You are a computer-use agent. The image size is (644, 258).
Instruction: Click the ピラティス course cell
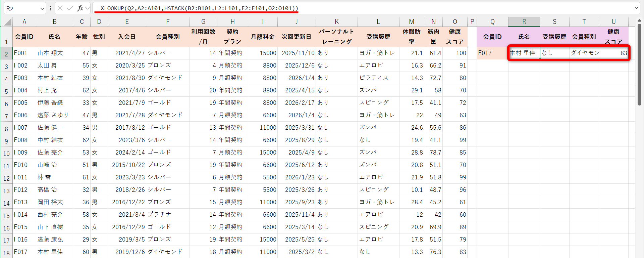(x=378, y=78)
